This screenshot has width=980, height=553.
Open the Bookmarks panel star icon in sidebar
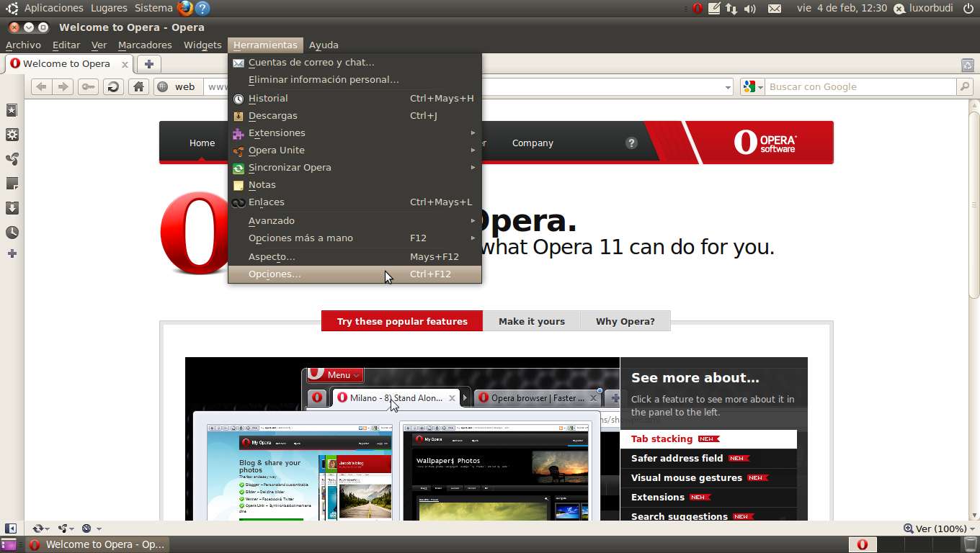(12, 110)
